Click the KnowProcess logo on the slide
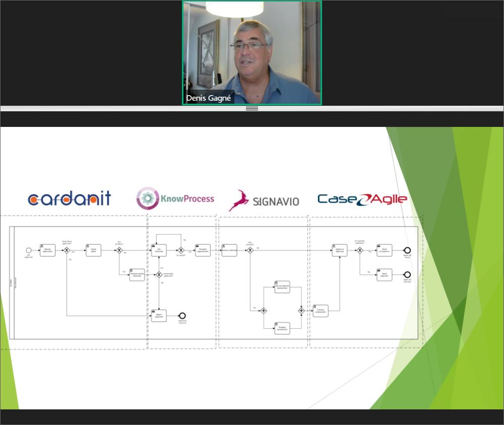The width and height of the screenshot is (504, 425). click(x=175, y=198)
